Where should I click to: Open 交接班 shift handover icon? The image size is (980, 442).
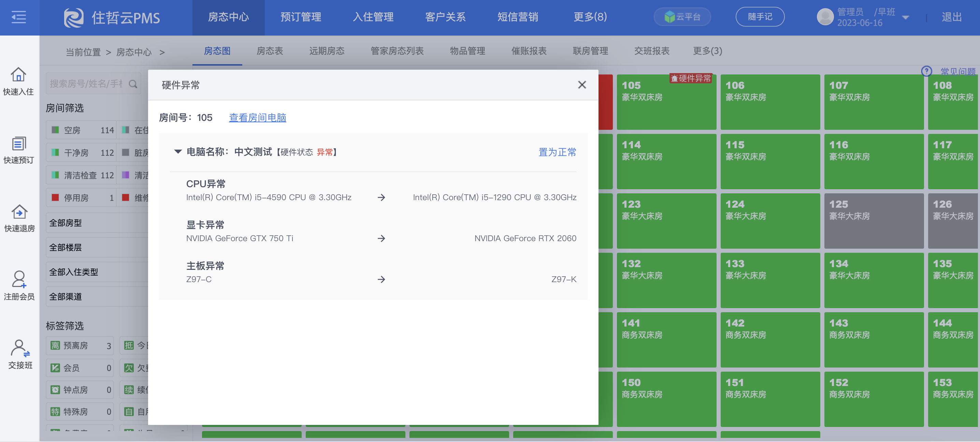tap(20, 348)
